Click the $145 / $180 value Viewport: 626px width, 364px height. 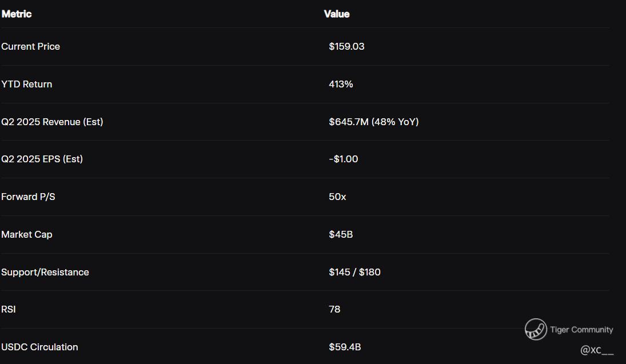click(354, 272)
